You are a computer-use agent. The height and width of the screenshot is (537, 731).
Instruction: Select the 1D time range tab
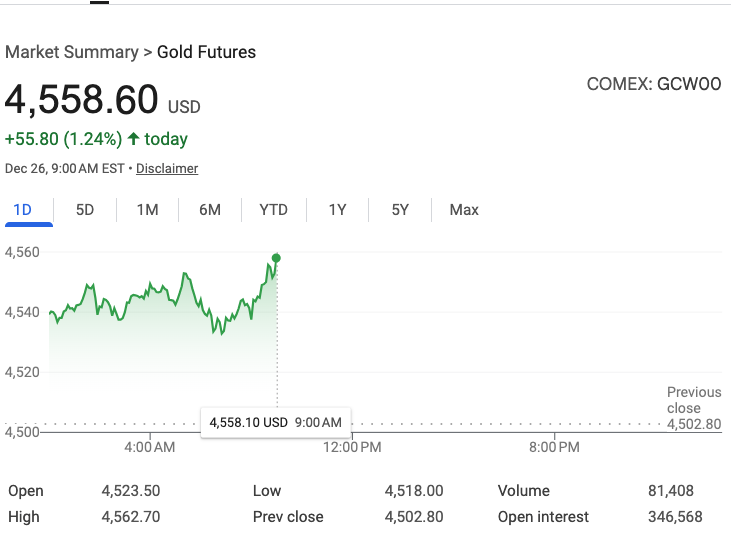pyautogui.click(x=22, y=210)
